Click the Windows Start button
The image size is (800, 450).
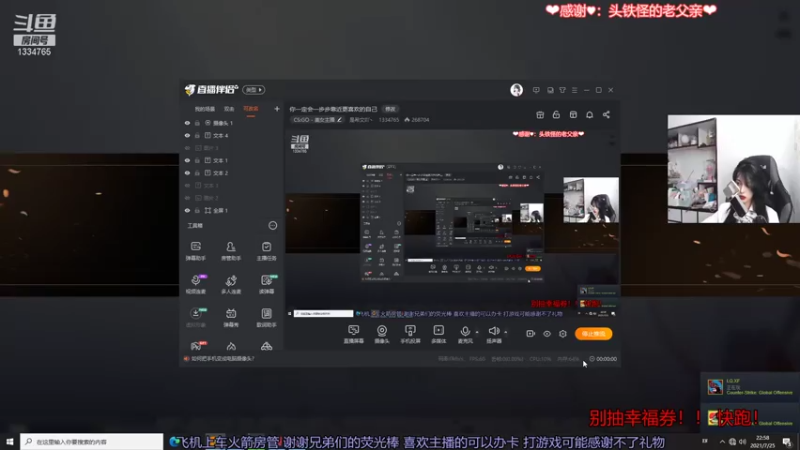pos(10,442)
